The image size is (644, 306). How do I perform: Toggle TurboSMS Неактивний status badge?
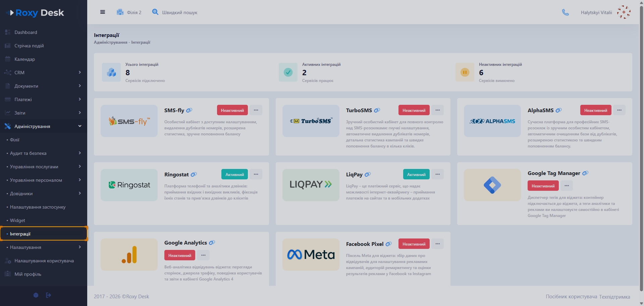tap(414, 110)
